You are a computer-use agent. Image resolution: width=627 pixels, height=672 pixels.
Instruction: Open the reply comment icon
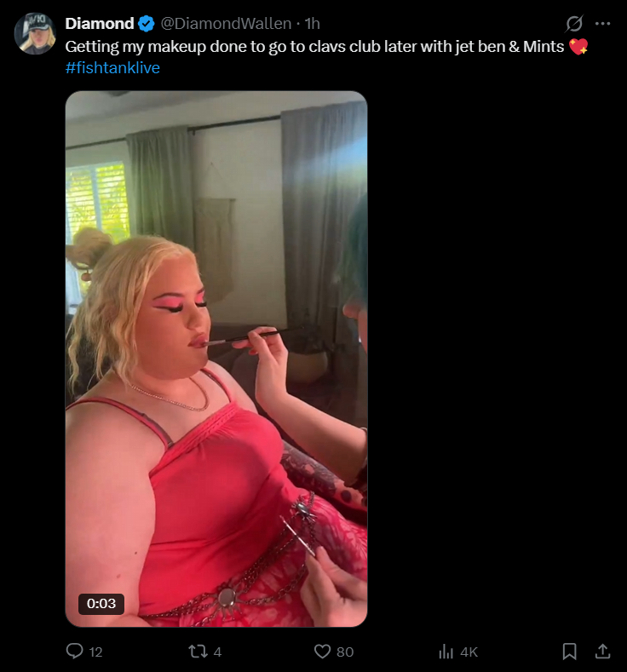pos(75,651)
